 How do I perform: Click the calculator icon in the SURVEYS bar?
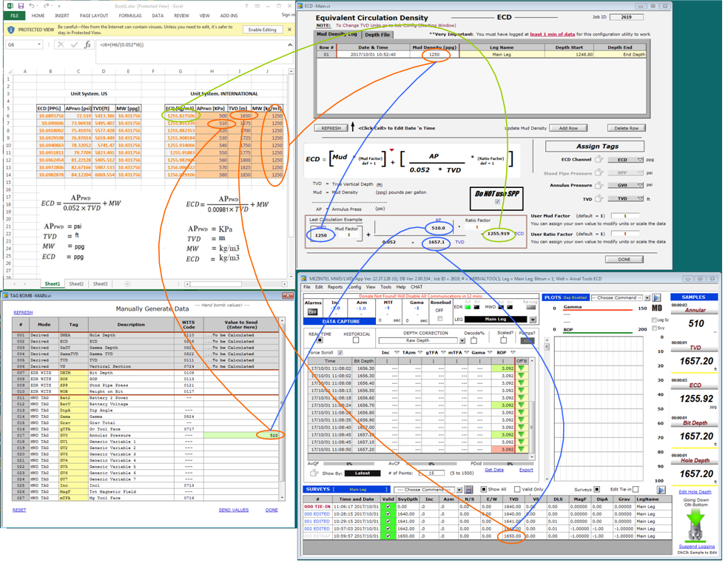coord(468,490)
